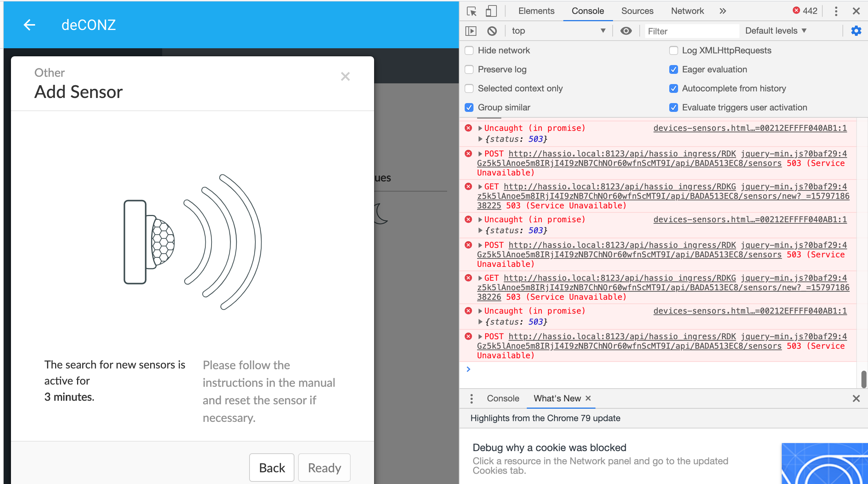
Task: Open the DevTools three-dot customize menu
Action: [835, 11]
